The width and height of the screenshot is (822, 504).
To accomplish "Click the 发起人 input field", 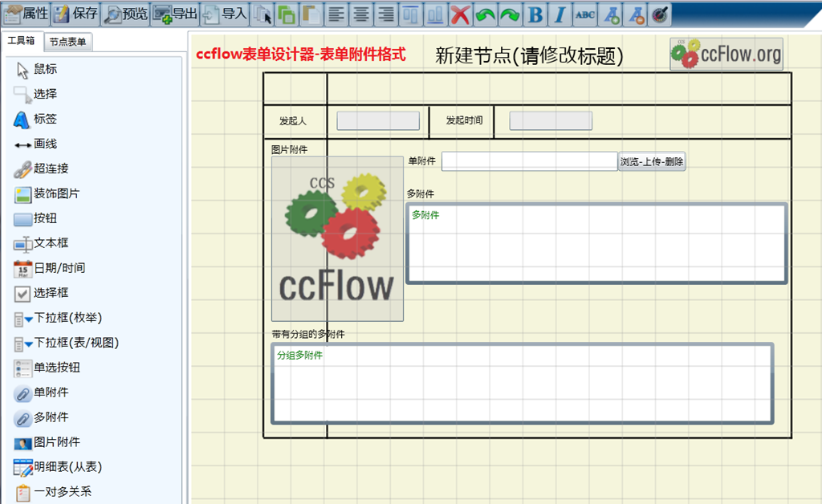I will pyautogui.click(x=378, y=120).
